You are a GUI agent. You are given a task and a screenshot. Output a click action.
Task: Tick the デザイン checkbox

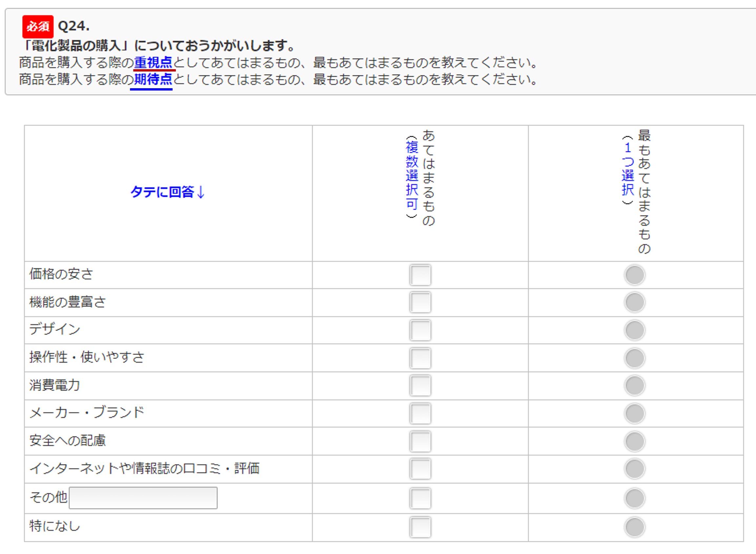(x=420, y=330)
